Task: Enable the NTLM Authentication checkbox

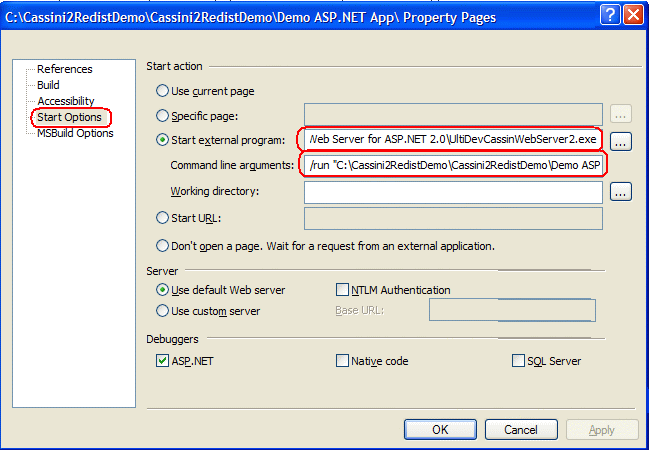Action: (x=342, y=289)
